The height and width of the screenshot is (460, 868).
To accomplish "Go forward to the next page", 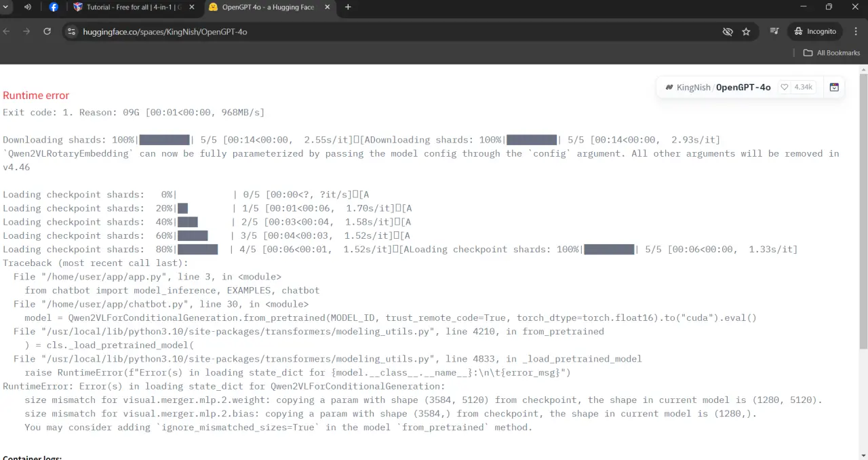I will click(x=26, y=31).
